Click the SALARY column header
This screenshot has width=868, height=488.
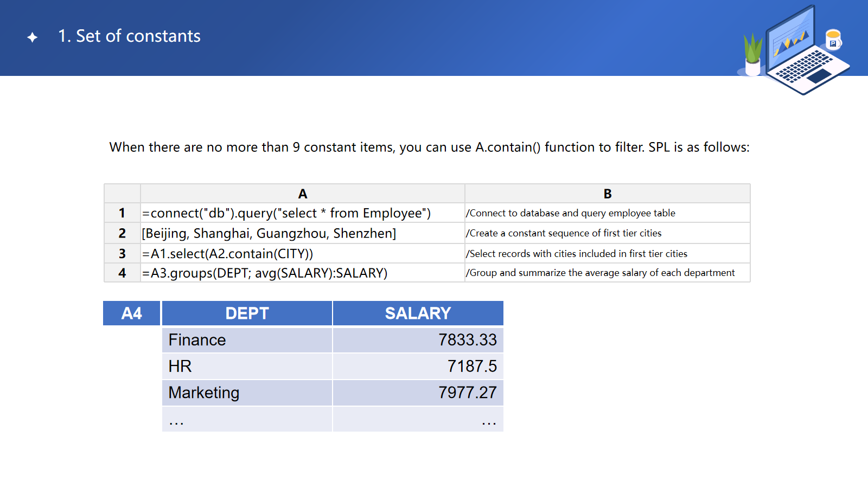(x=418, y=313)
